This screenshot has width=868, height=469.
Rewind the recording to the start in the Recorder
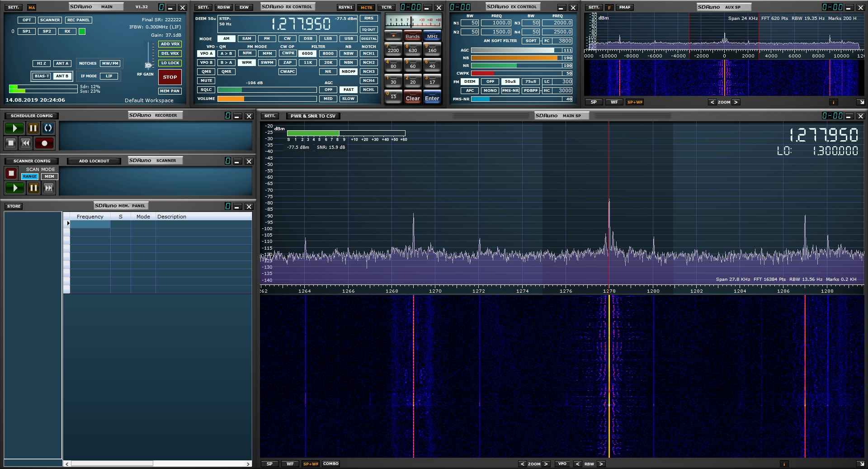tap(26, 143)
